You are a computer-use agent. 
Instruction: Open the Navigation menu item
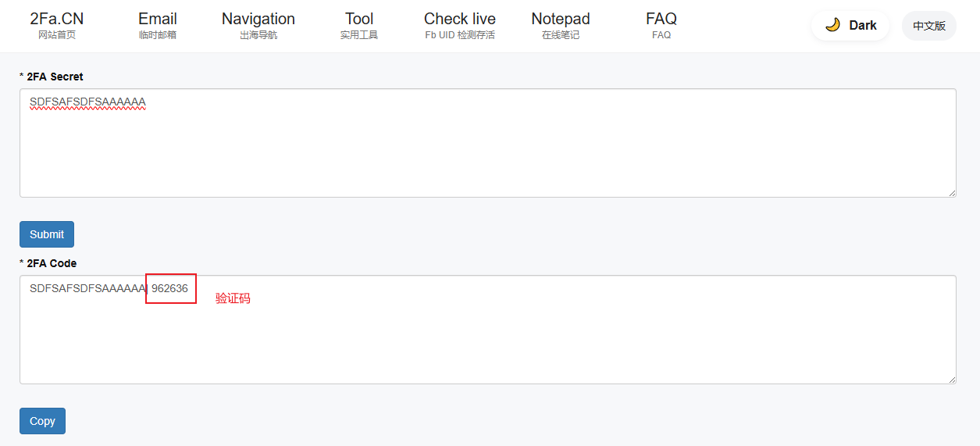[x=258, y=26]
